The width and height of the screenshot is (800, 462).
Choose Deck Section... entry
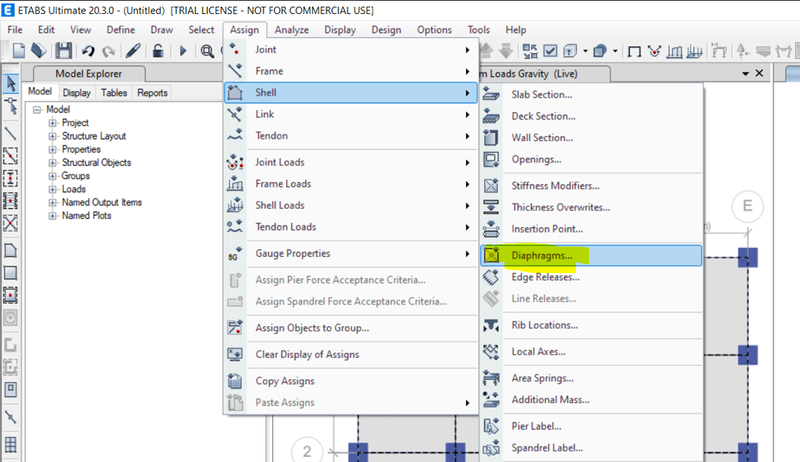click(x=591, y=116)
